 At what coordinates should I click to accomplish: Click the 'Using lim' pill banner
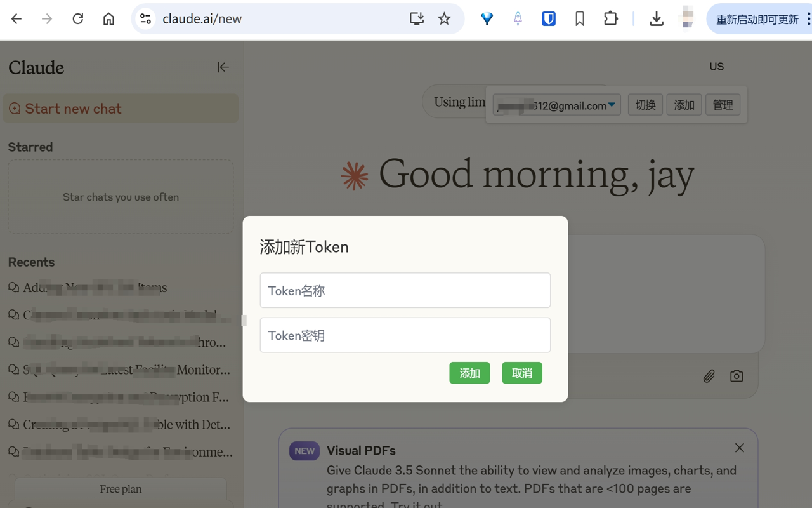point(455,102)
